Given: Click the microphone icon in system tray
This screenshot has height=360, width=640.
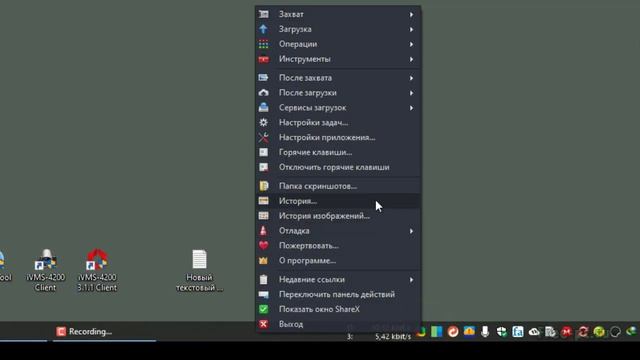Looking at the screenshot, I should click(x=485, y=331).
